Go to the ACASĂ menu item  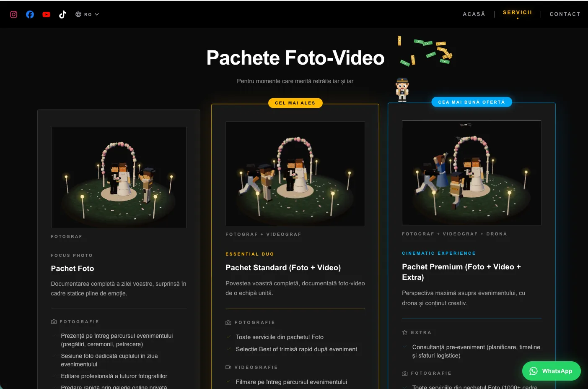pos(474,14)
